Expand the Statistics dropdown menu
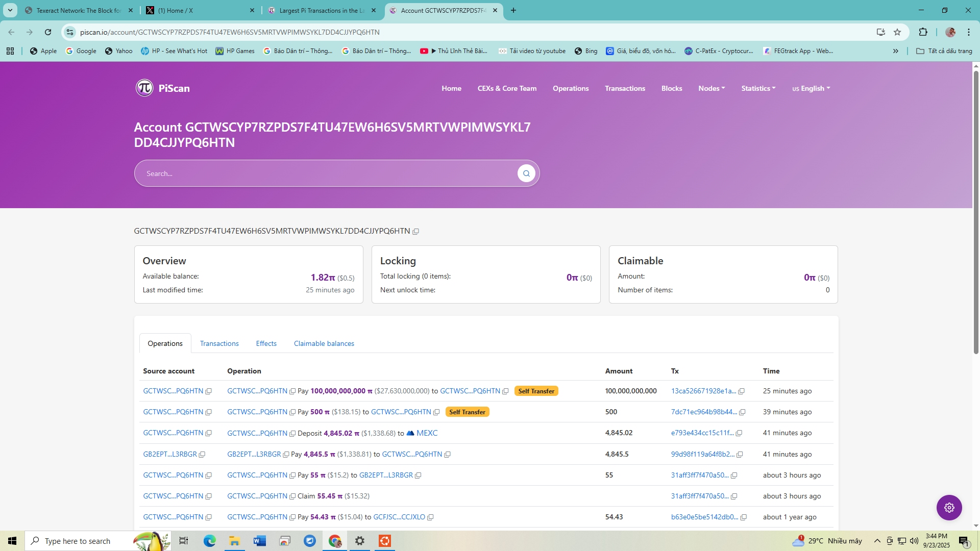 pos(758,88)
